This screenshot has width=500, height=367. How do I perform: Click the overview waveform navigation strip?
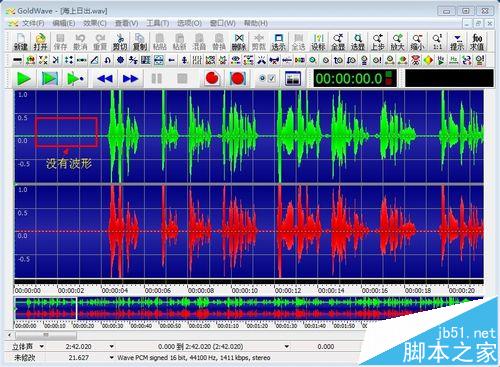click(248, 309)
